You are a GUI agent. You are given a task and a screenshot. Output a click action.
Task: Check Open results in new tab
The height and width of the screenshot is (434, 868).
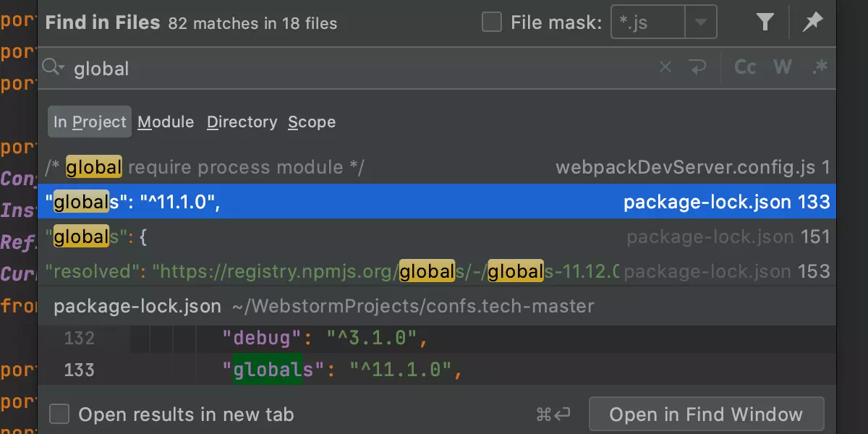click(59, 414)
